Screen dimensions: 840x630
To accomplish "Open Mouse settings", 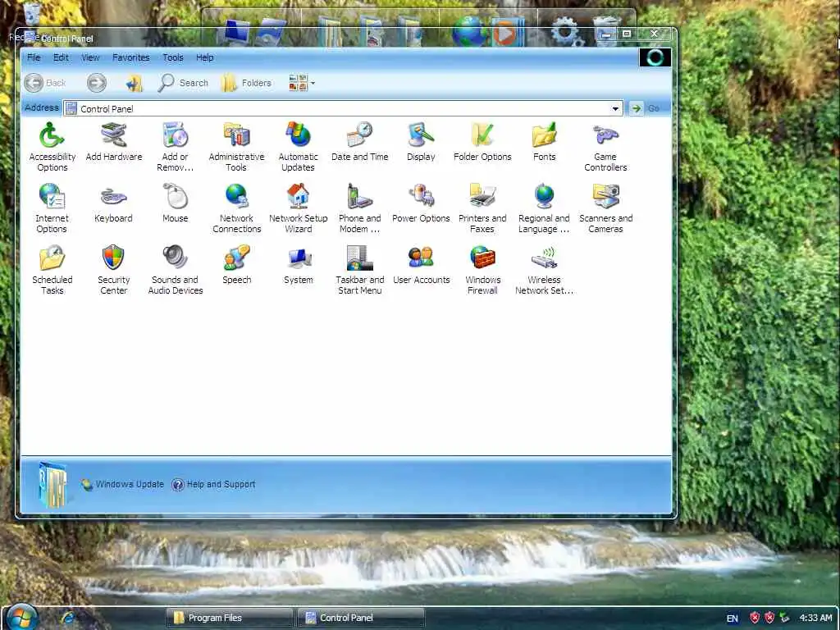I will 176,203.
